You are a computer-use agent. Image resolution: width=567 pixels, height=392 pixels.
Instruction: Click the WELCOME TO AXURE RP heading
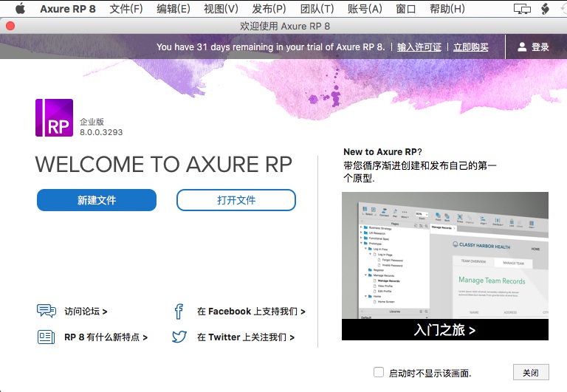[163, 165]
